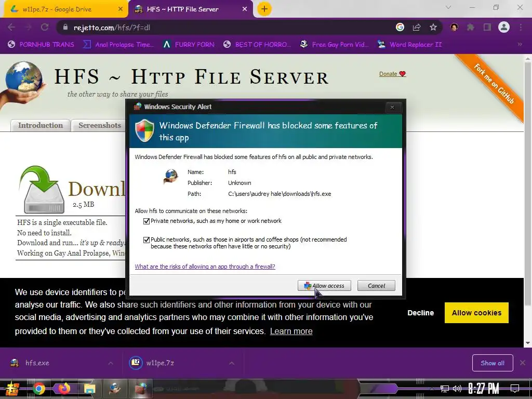Decline the cookies
This screenshot has height=399, width=532.
(420, 313)
